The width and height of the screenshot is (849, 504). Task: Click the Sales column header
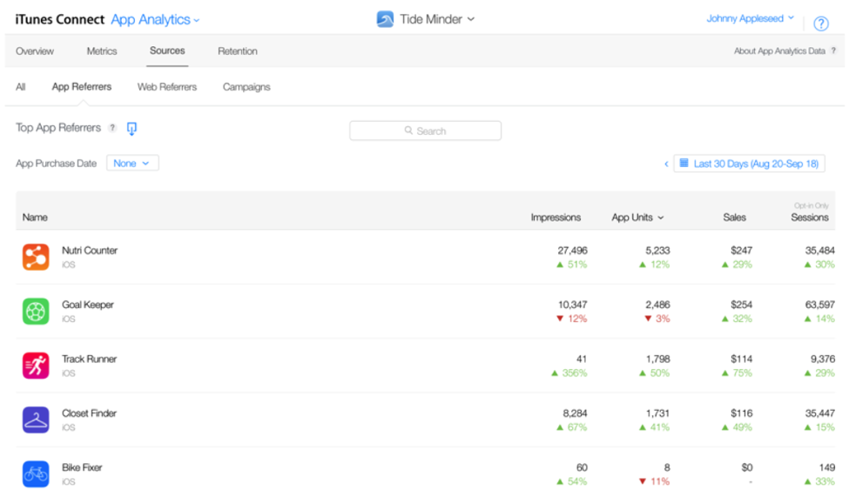tap(734, 217)
